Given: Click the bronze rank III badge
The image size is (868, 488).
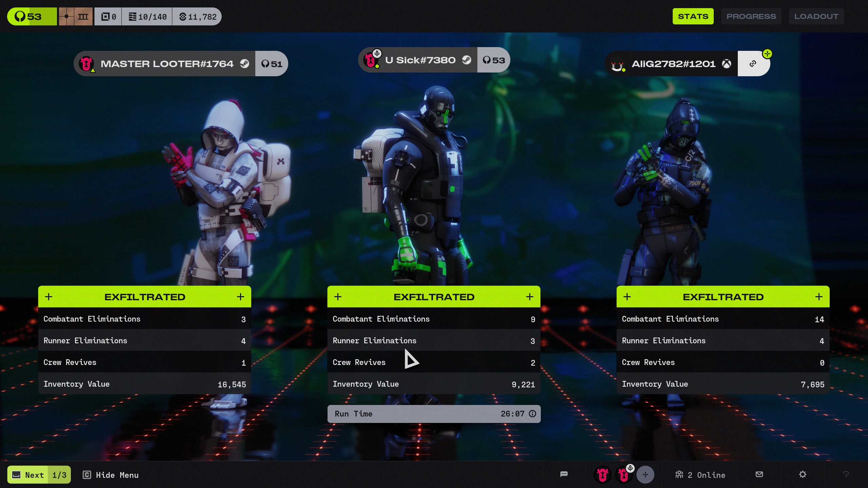Looking at the screenshot, I should pyautogui.click(x=76, y=17).
